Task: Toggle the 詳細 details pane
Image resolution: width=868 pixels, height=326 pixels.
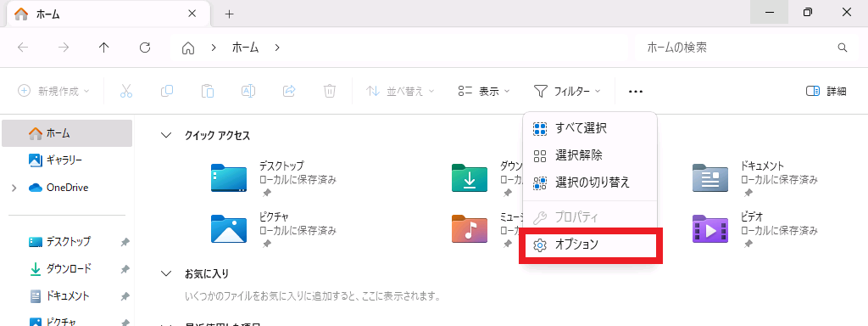Action: 826,92
